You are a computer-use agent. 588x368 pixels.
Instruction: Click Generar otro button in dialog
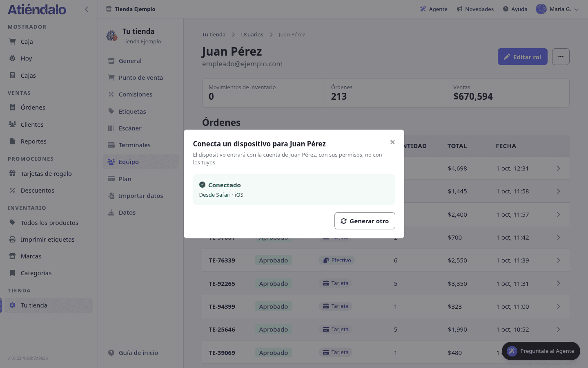pos(365,221)
